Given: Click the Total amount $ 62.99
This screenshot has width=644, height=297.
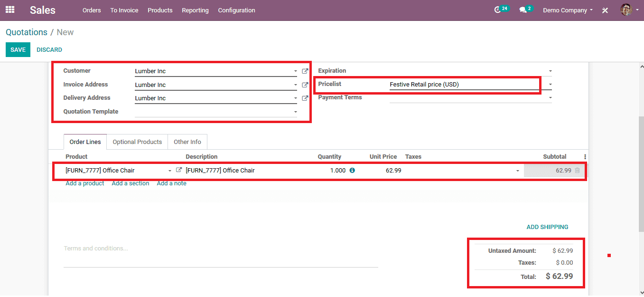Looking at the screenshot, I should [x=560, y=277].
